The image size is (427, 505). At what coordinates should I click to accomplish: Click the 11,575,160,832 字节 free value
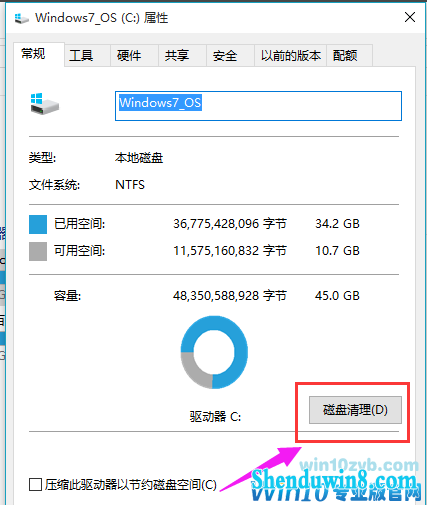230,251
